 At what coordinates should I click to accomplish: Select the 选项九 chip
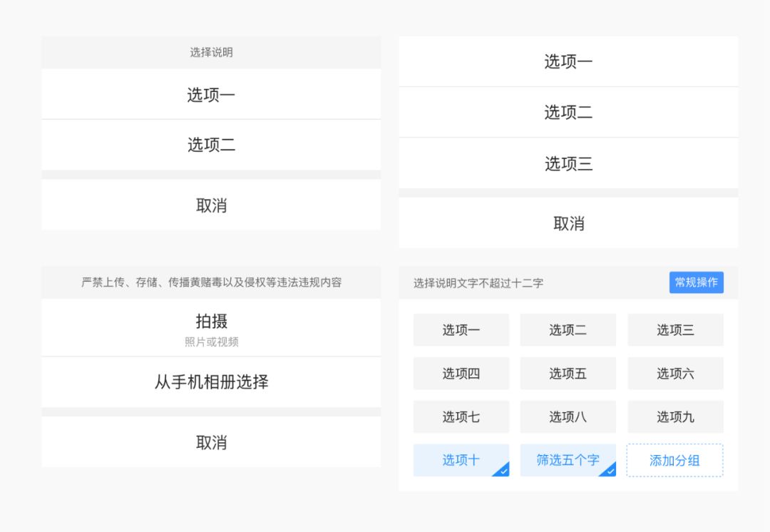(x=675, y=416)
